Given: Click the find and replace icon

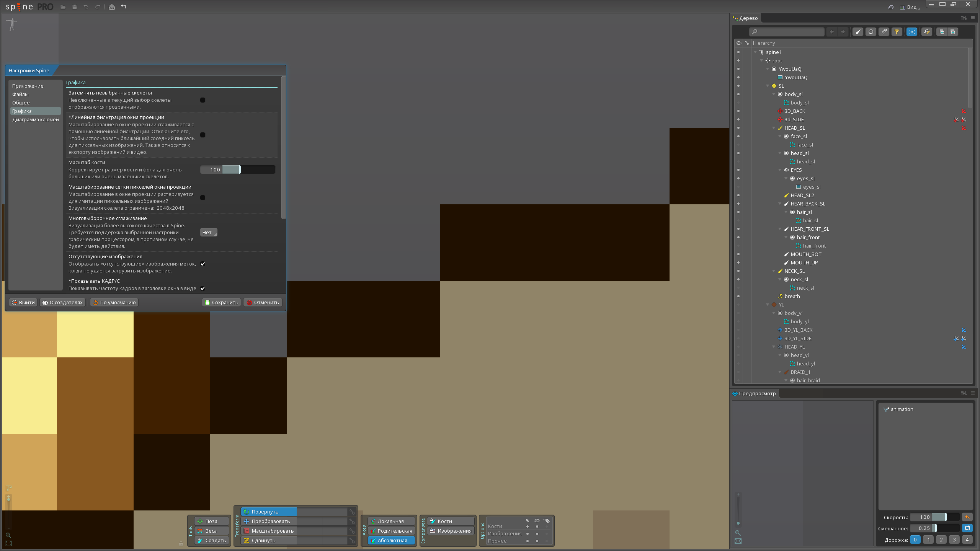Looking at the screenshot, I should 926,32.
